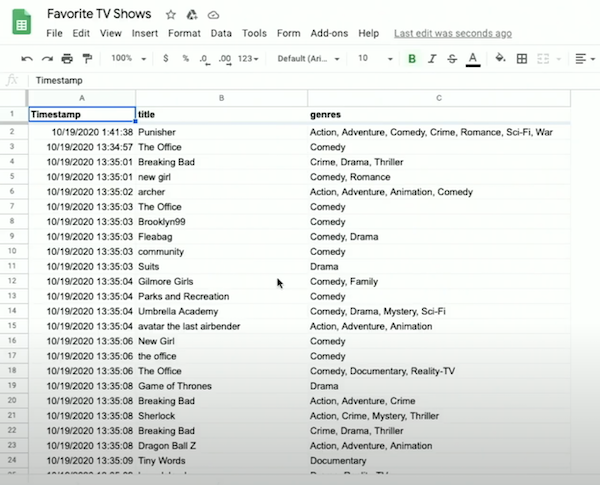Image resolution: width=600 pixels, height=485 pixels.
Task: Select the Dragon Ball Z cell
Action: tap(222, 446)
